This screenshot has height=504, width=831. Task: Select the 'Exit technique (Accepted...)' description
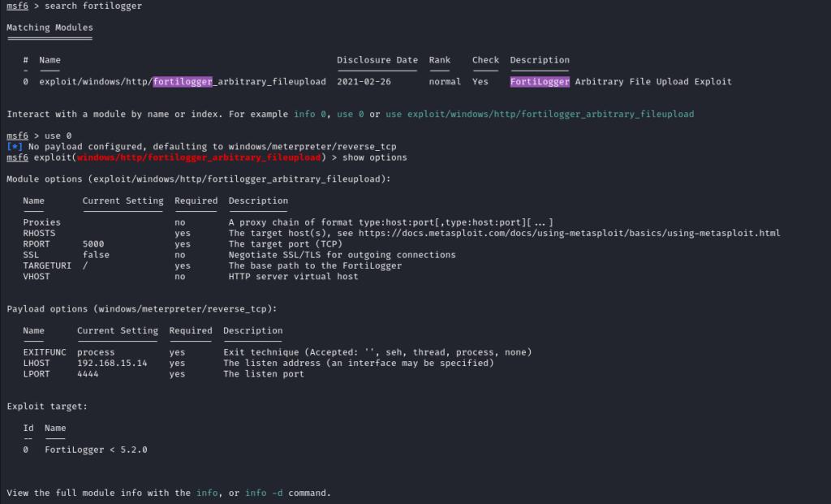click(378, 352)
